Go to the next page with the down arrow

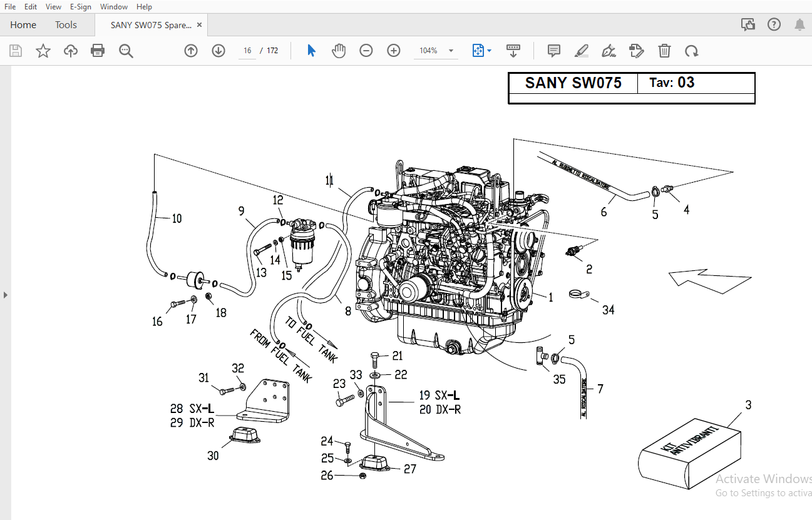(218, 51)
